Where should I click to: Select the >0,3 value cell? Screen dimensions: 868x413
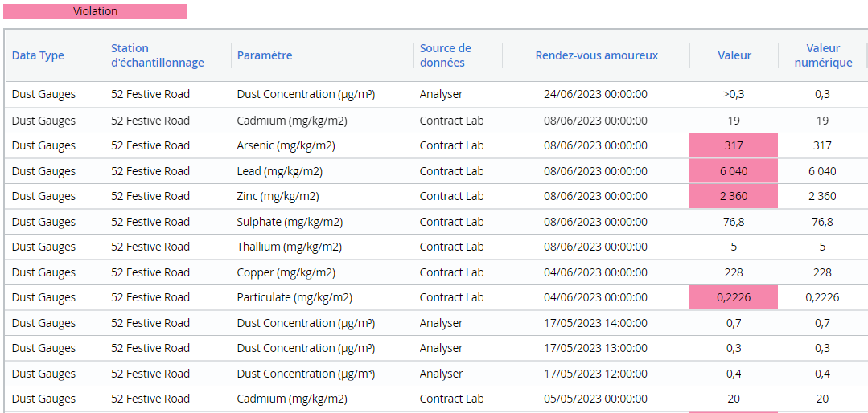tap(734, 95)
